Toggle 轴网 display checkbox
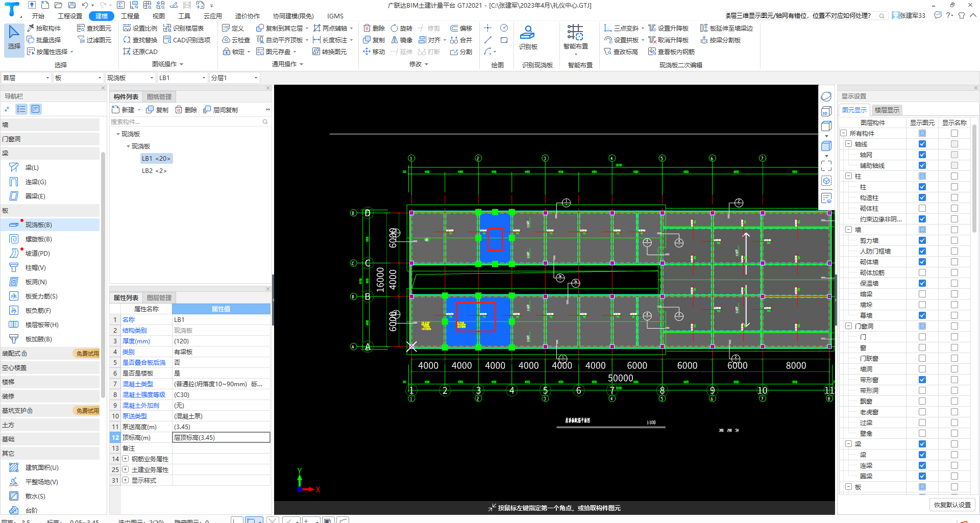 922,155
